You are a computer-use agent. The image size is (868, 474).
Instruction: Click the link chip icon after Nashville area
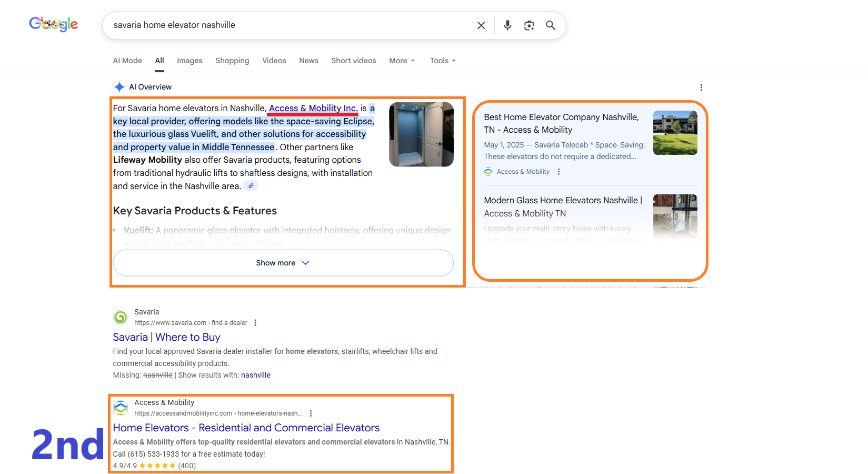[251, 186]
